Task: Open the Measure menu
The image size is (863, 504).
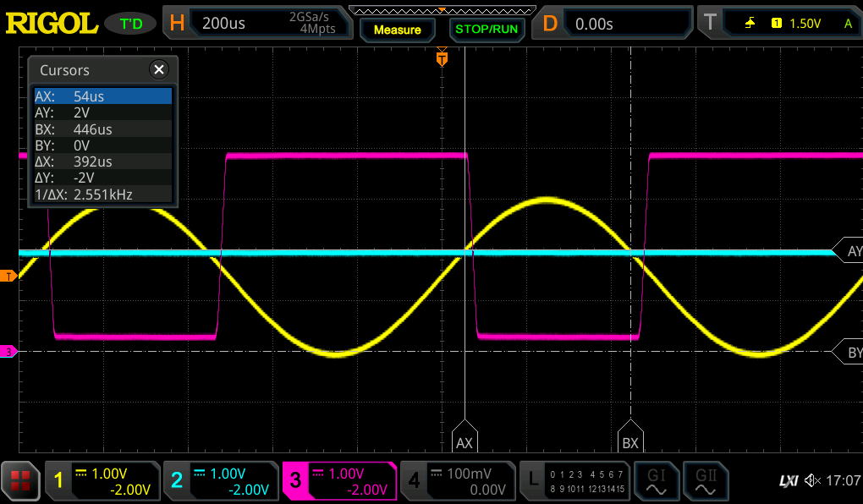Action: click(x=398, y=30)
